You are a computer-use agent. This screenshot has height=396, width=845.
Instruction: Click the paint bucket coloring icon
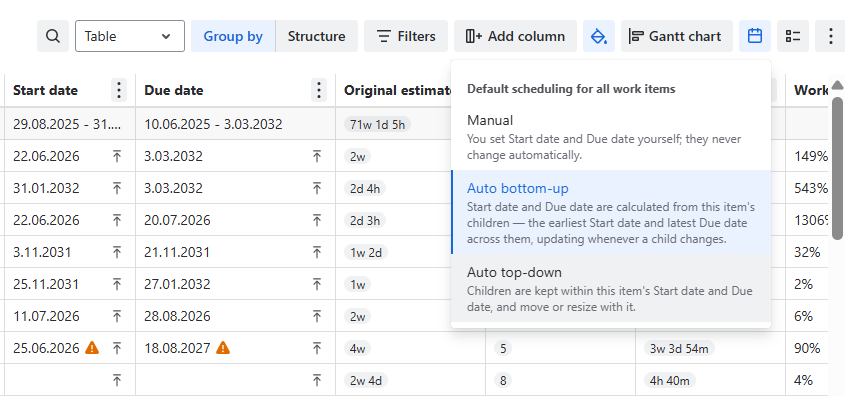(x=599, y=36)
